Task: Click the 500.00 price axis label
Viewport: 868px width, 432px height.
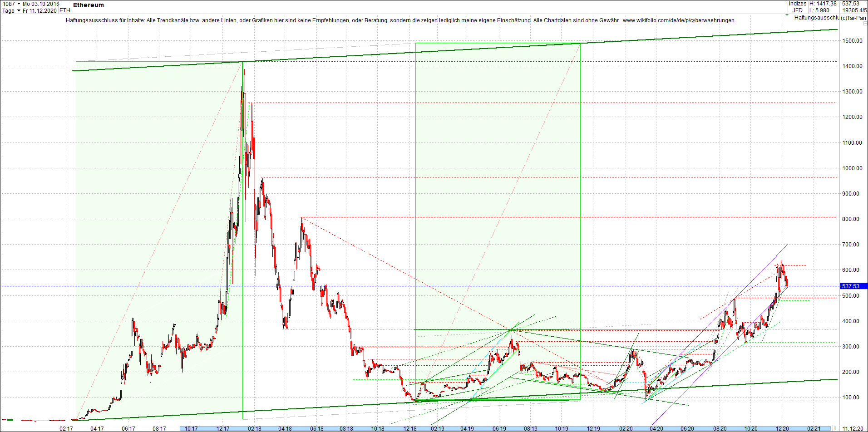Action: click(x=851, y=296)
